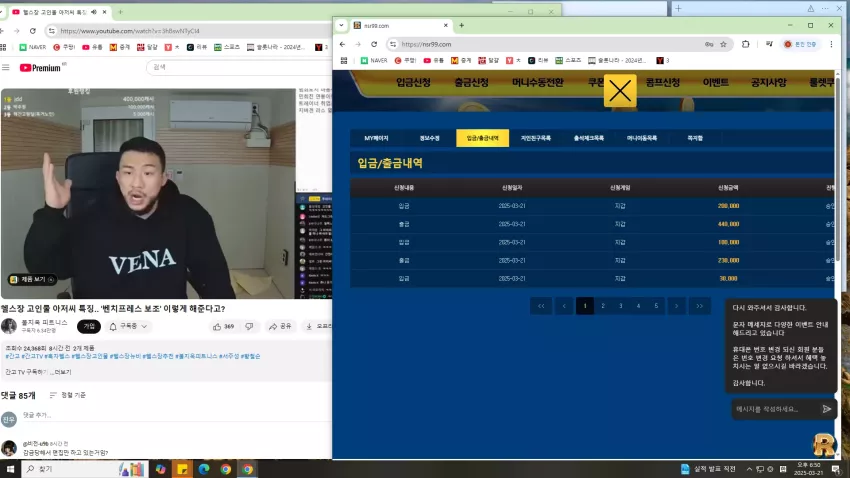Open the MY페이지 tab
The height and width of the screenshot is (478, 850).
376,138
